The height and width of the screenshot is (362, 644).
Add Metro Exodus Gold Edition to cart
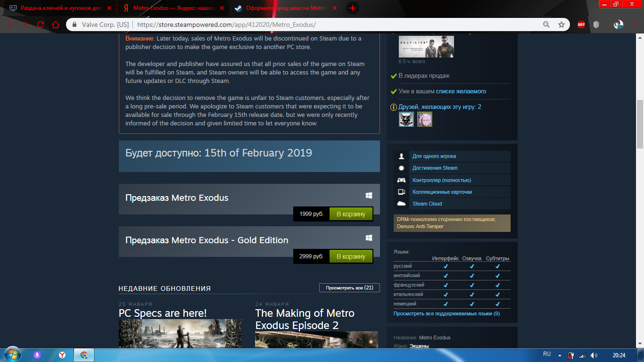click(351, 256)
